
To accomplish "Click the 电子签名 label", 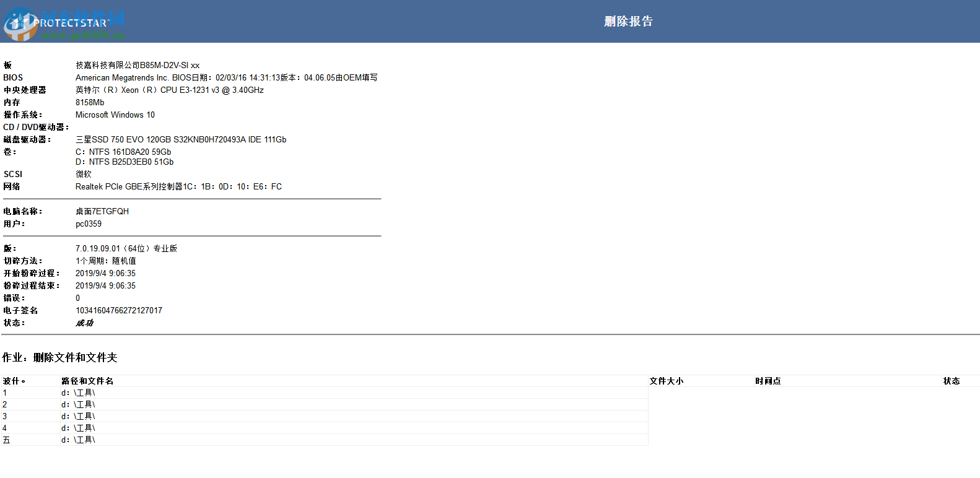I will click(20, 310).
